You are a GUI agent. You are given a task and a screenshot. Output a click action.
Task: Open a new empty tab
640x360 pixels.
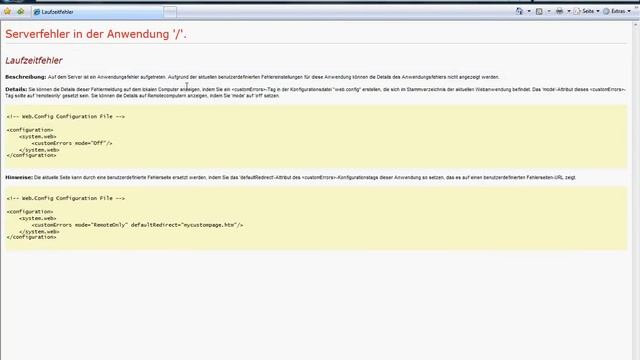point(170,12)
